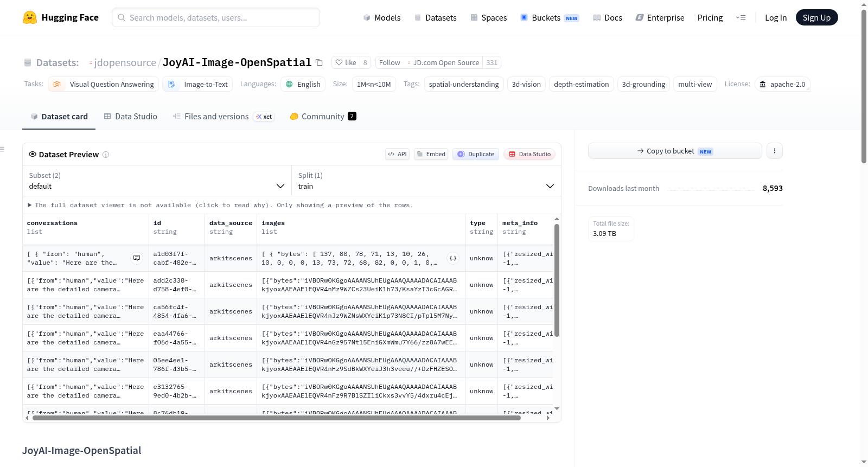This screenshot has width=868, height=467.
Task: Click the English language tag
Action: click(x=303, y=84)
